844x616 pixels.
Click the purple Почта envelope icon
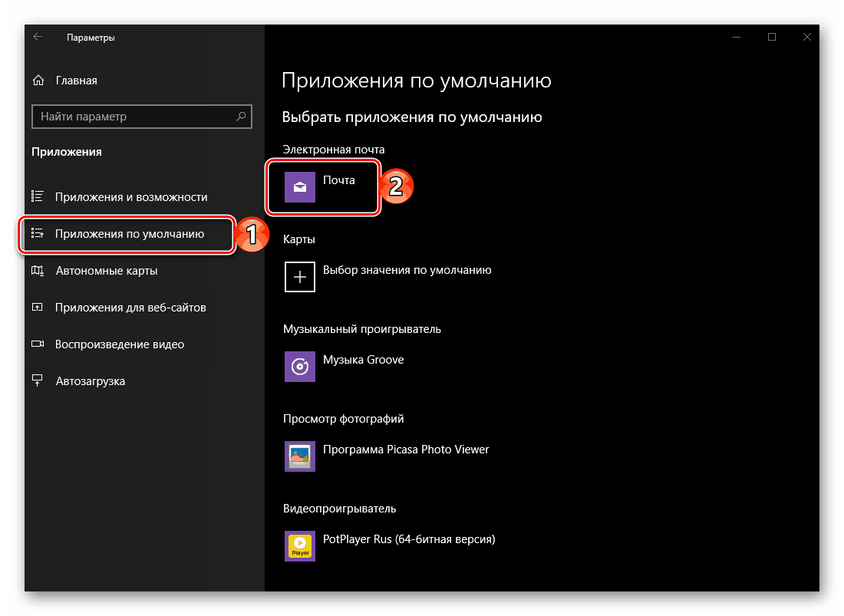click(299, 186)
